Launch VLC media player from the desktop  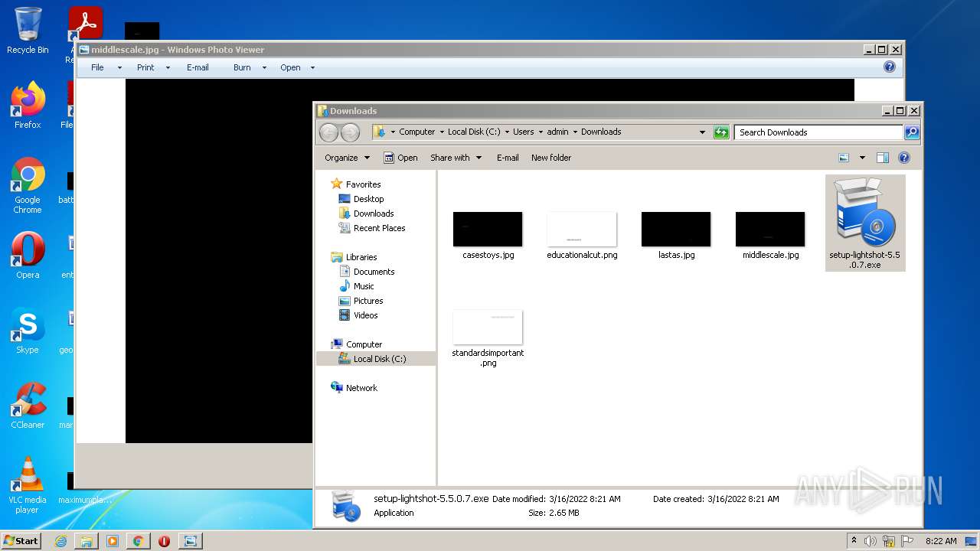tap(28, 485)
